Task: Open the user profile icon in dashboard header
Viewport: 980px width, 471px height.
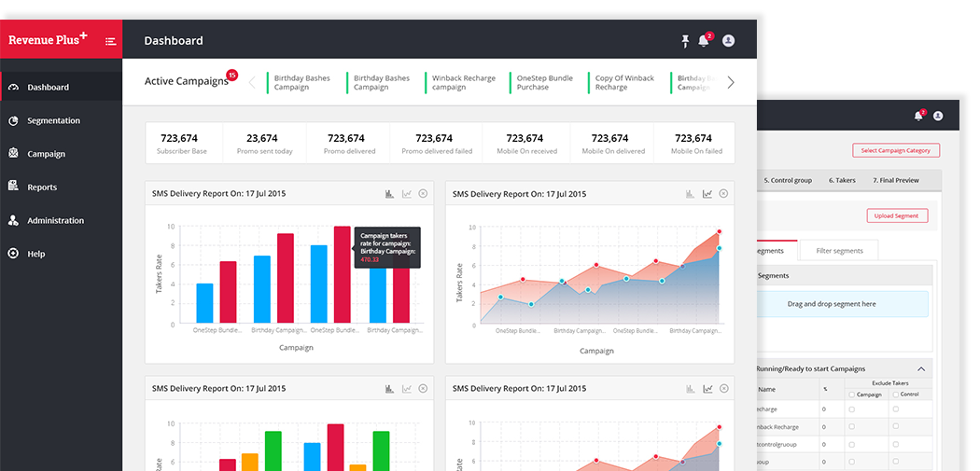Action: [728, 41]
